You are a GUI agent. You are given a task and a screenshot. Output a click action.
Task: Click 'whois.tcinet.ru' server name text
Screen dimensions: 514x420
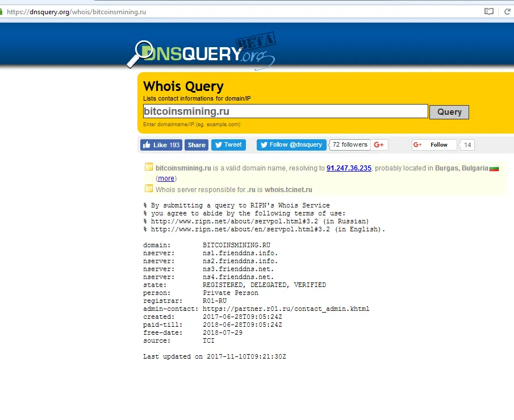tap(288, 190)
